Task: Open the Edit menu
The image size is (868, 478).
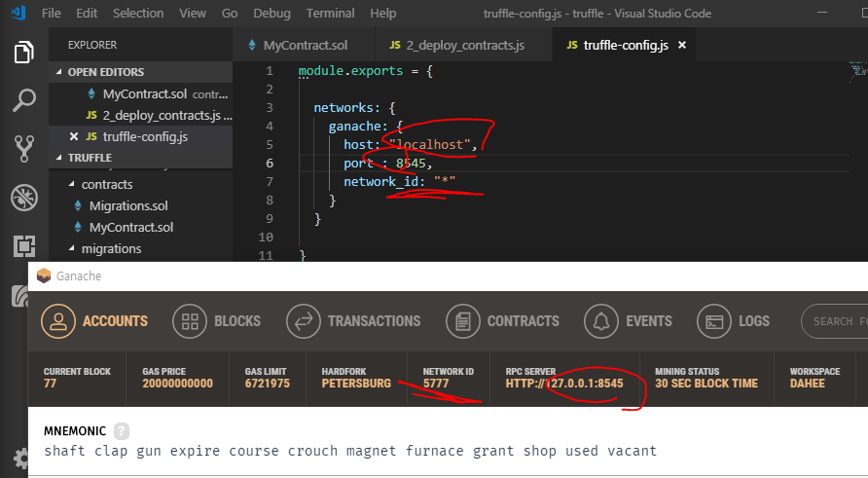Action: (87, 14)
